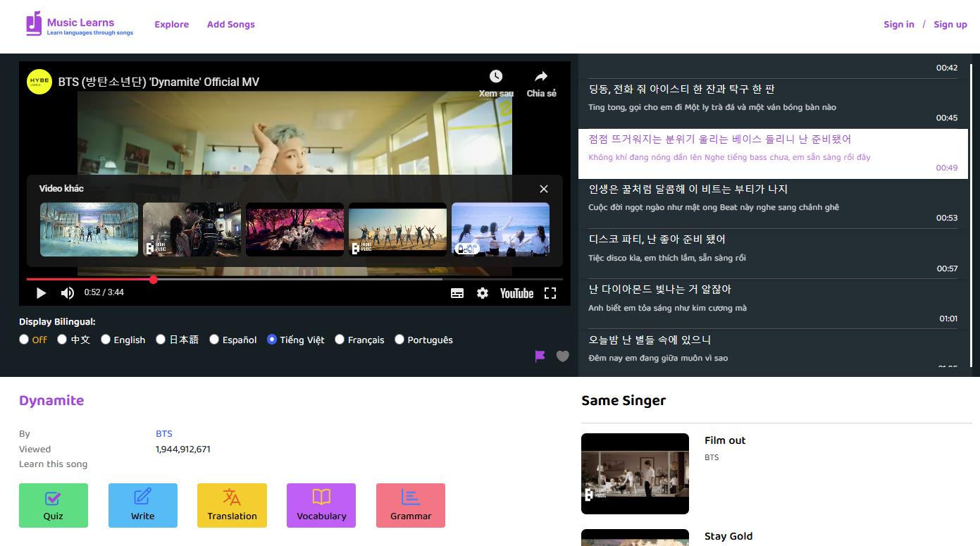Open the Film out song thumbnail
The image size is (980, 546).
tap(635, 473)
